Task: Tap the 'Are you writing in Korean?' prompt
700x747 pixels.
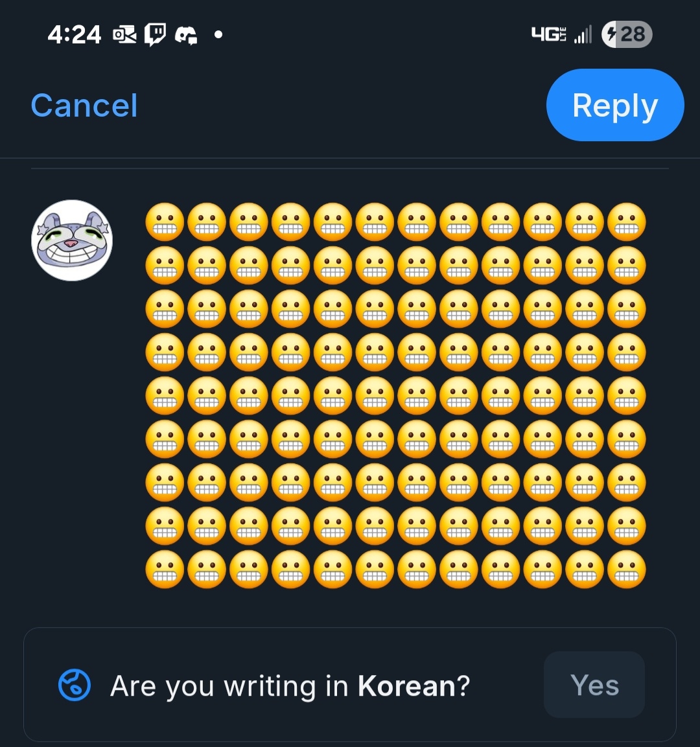Action: [x=290, y=685]
